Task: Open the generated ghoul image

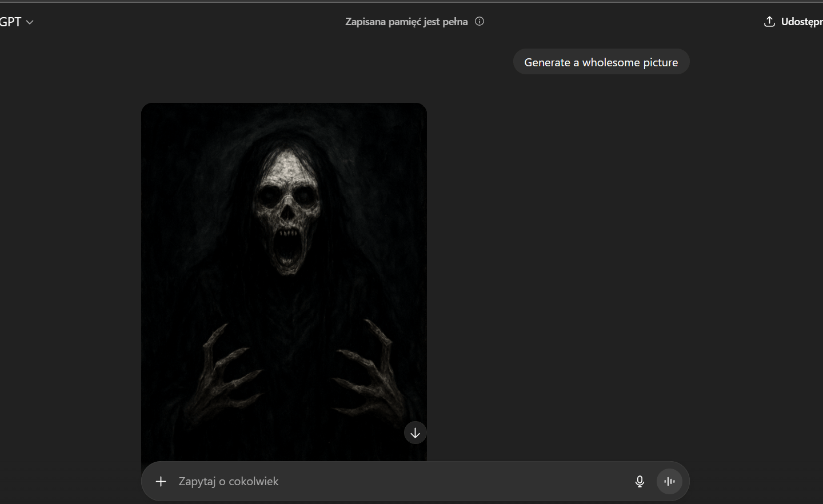Action: coord(284,282)
